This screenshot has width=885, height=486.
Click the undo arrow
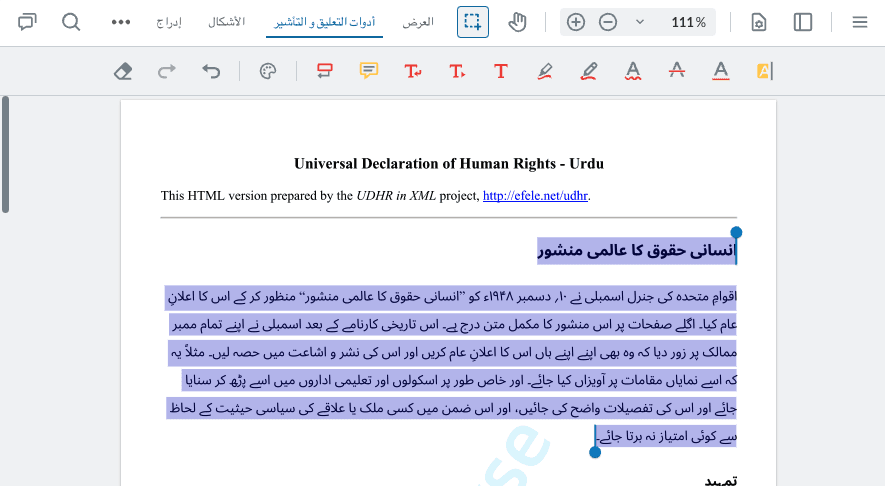(211, 71)
